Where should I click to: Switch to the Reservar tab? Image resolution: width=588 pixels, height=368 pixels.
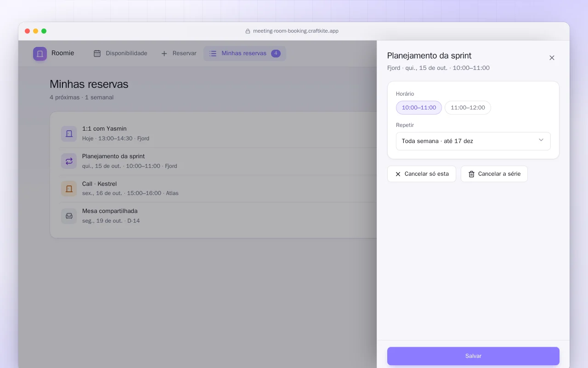[179, 53]
